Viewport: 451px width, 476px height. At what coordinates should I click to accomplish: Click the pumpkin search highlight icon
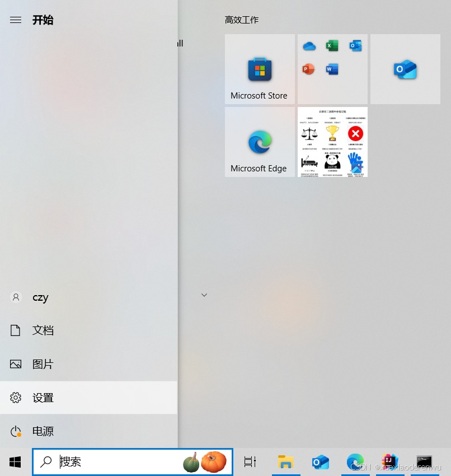tap(205, 462)
